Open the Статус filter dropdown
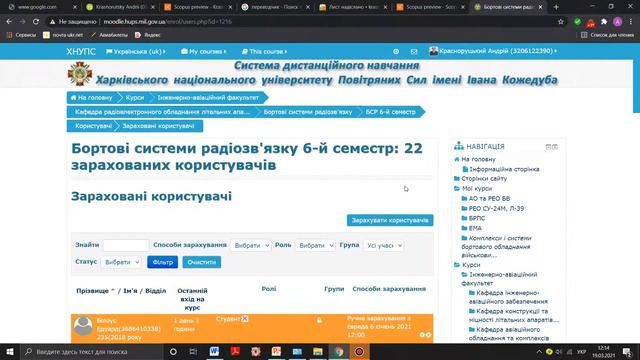The height and width of the screenshot is (360, 640). [121, 262]
